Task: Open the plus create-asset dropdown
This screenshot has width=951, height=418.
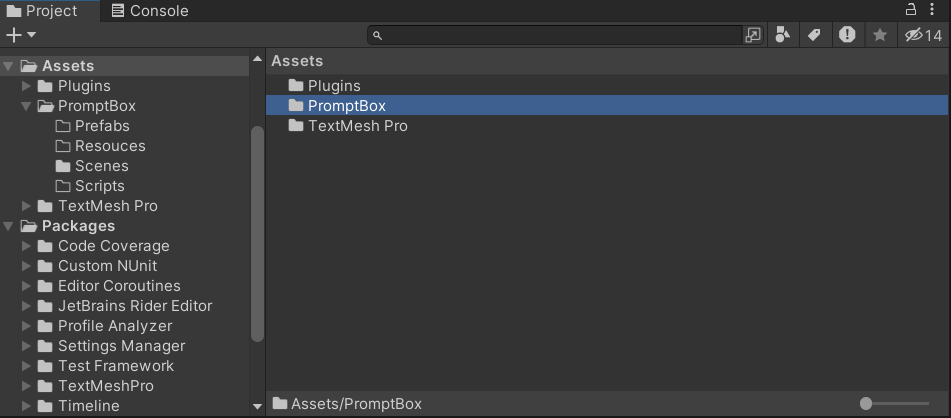Action: 21,35
